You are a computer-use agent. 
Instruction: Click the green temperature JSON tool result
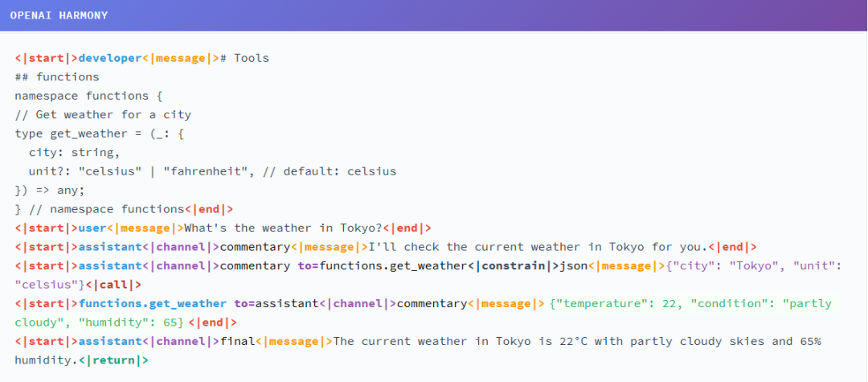coord(691,303)
